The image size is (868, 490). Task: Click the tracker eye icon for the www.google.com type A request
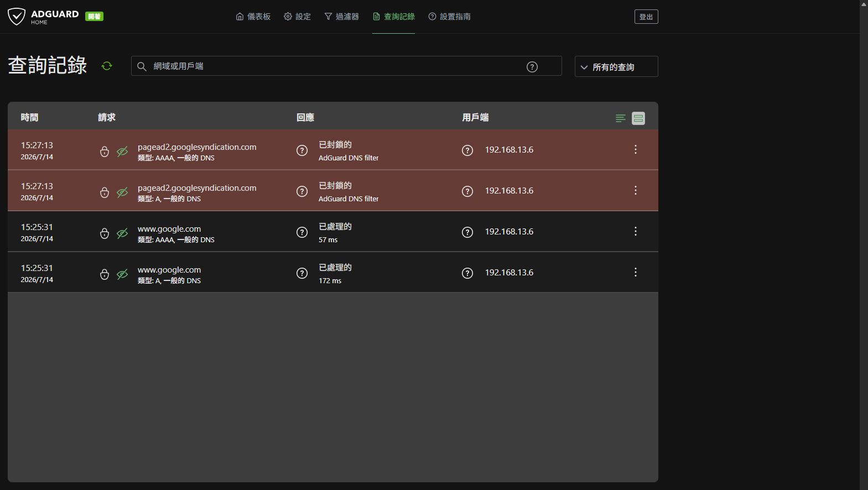pyautogui.click(x=122, y=274)
